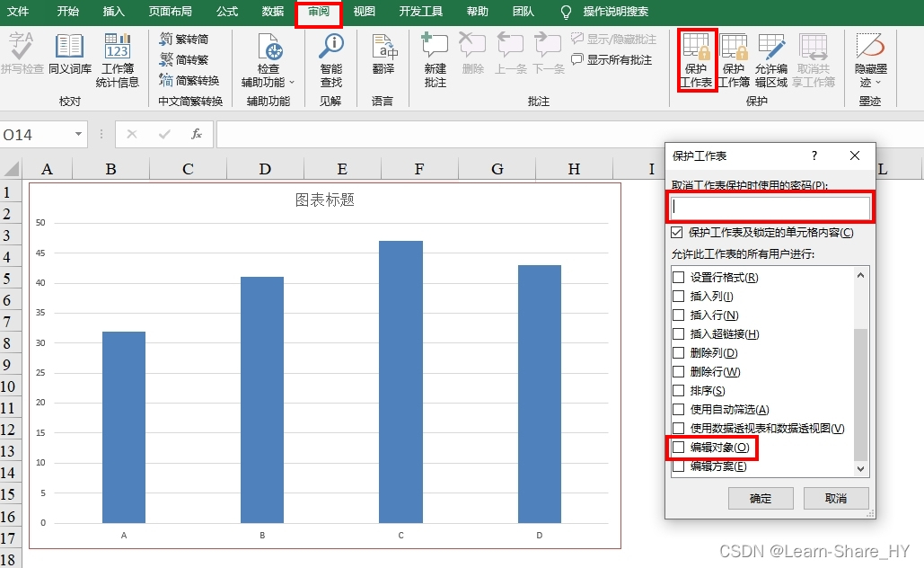Expand the 隐藏墨迹 dropdown arrow
Viewport: 924px width, 568px height.
tap(878, 83)
